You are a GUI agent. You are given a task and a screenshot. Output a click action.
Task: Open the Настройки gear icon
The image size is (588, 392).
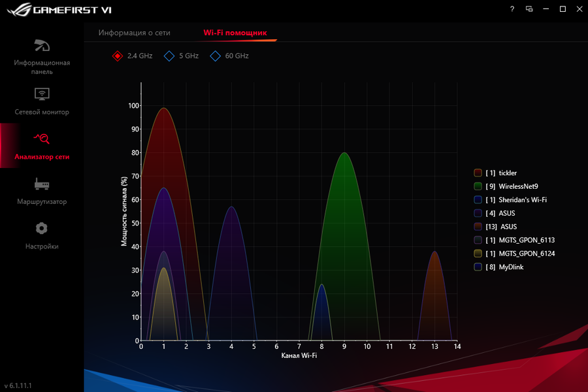pyautogui.click(x=42, y=228)
